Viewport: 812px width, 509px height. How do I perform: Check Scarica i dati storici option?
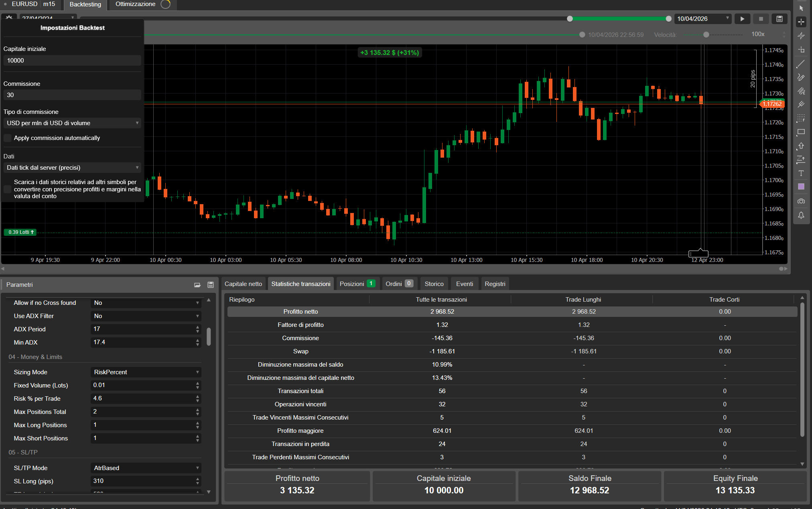[x=8, y=189]
